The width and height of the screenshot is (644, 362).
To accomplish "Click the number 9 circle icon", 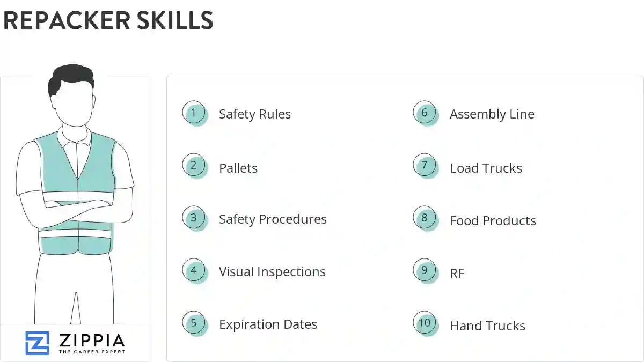I will pyautogui.click(x=425, y=270).
